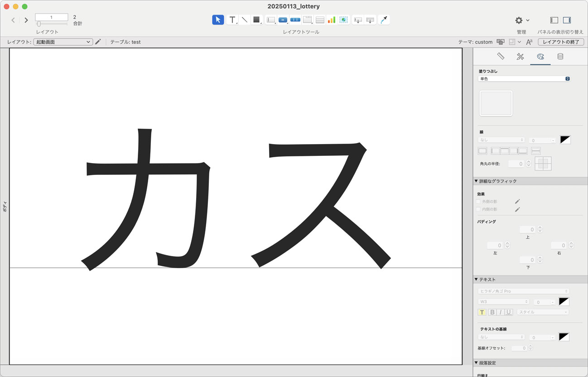Open the テキストの基線 なし dropdown
The height and width of the screenshot is (377, 588).
(501, 337)
